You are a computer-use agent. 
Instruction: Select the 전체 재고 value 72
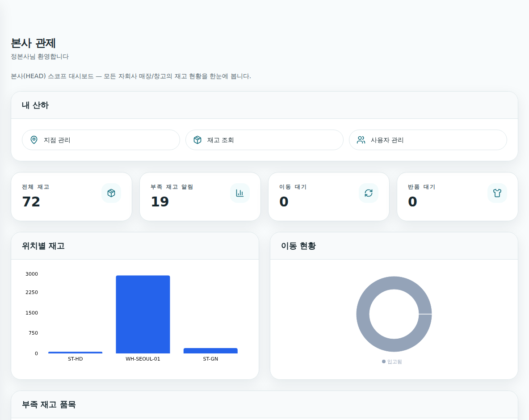tap(31, 202)
